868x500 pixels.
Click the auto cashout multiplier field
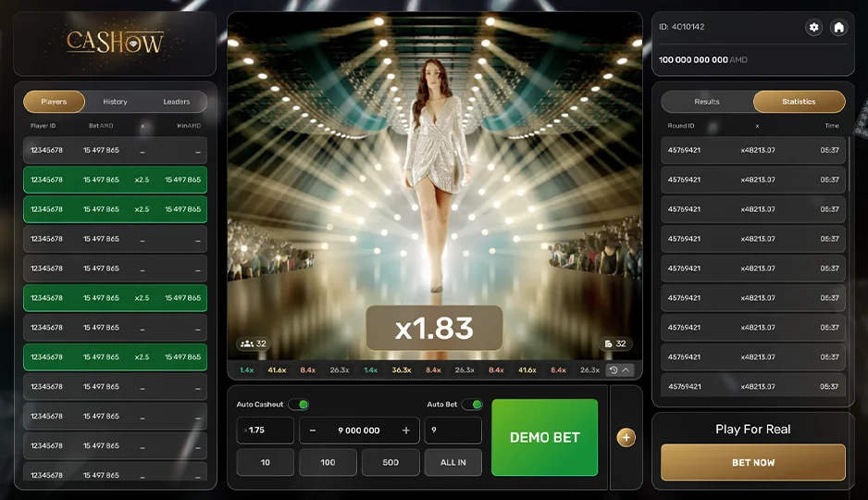coord(266,431)
